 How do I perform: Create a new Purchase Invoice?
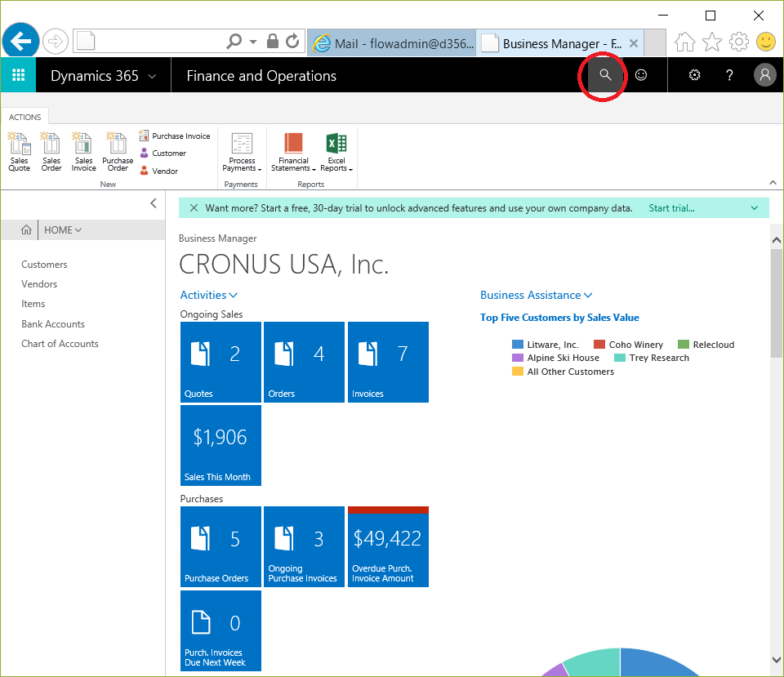tap(175, 136)
